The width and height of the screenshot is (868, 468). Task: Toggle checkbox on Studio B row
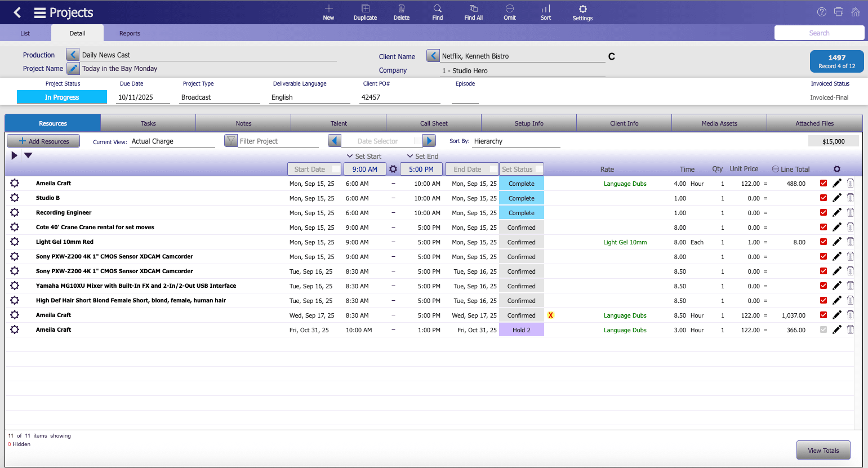(824, 198)
